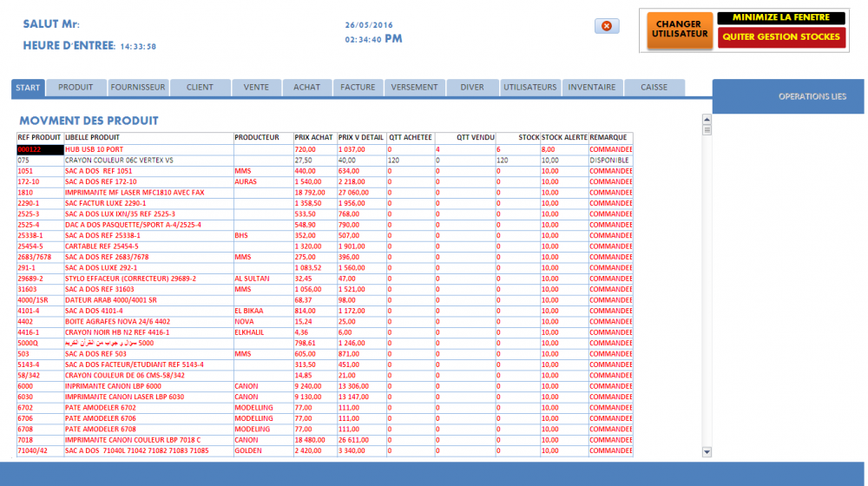Select STYLO EFFACEUR (CORRECTEUR) 29689-2 row
868x486 pixels.
tap(325, 279)
